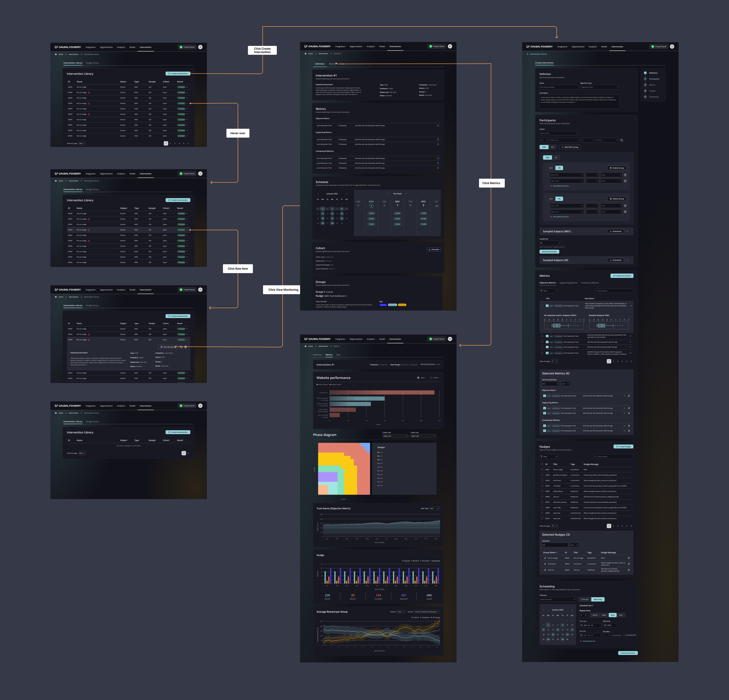Viewport: 729px width, 700px height.
Task: Click the refresh icon on Regenerate Sample
Action: tap(614, 276)
